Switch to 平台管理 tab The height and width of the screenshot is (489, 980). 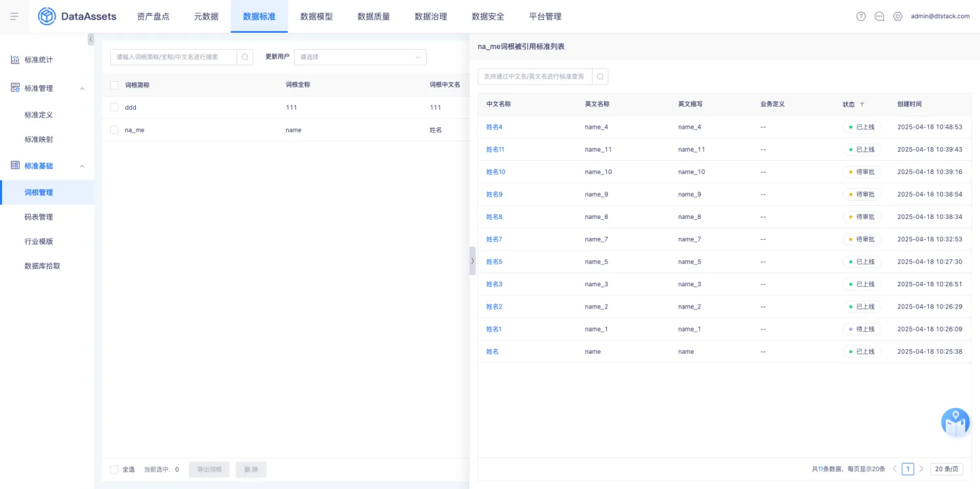tap(545, 16)
